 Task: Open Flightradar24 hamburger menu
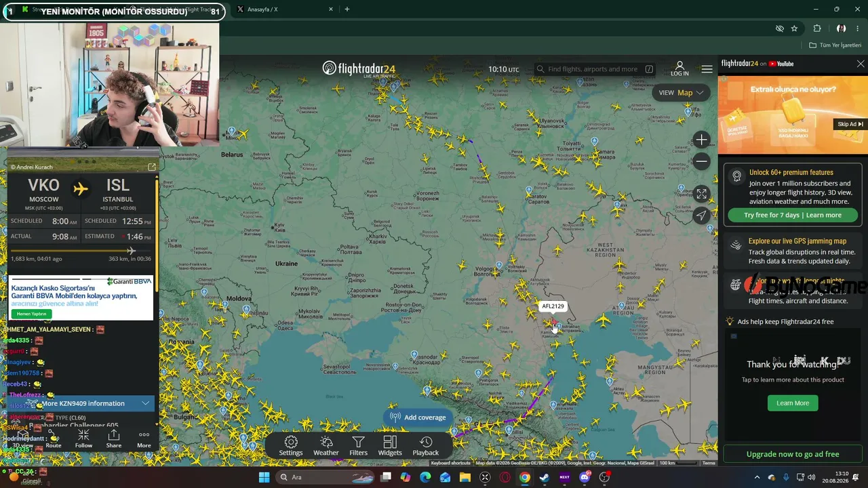coord(707,69)
